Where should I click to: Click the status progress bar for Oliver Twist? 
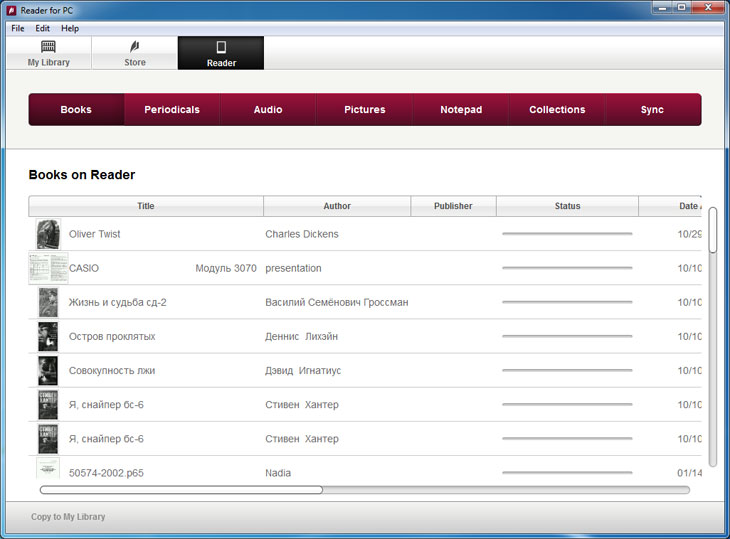567,234
